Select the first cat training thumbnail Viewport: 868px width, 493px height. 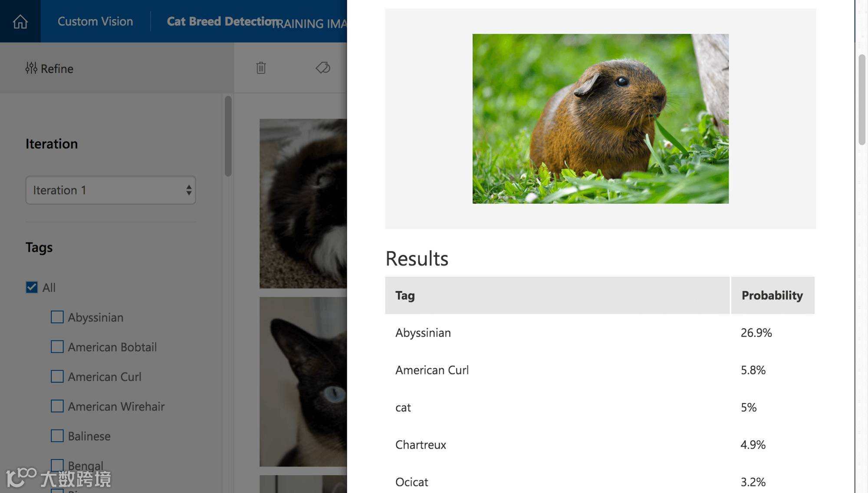coord(303,203)
